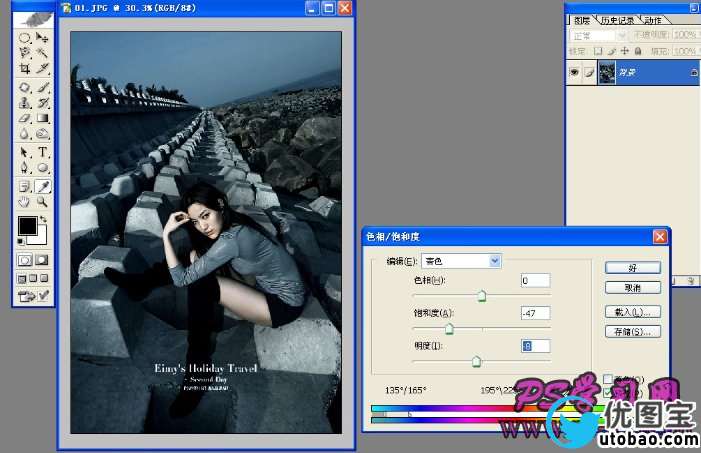The image size is (701, 453).
Task: Toggle lock position icon in Layers panel
Action: point(625,51)
